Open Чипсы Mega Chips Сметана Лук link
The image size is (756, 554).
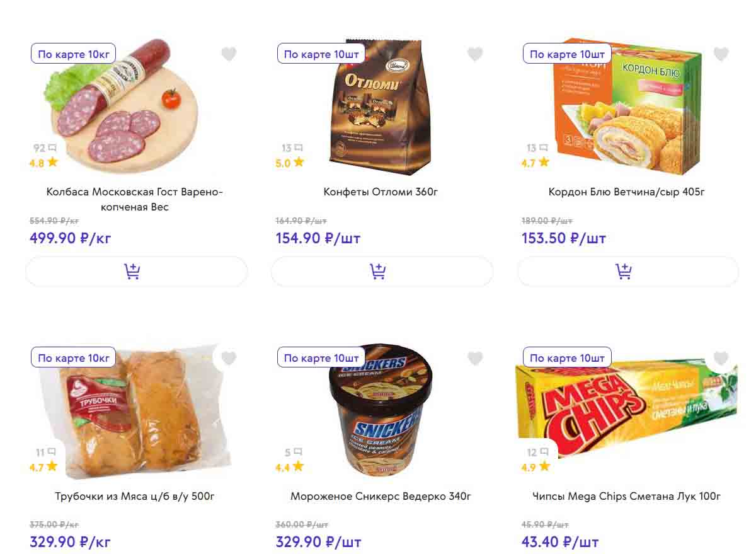[626, 496]
